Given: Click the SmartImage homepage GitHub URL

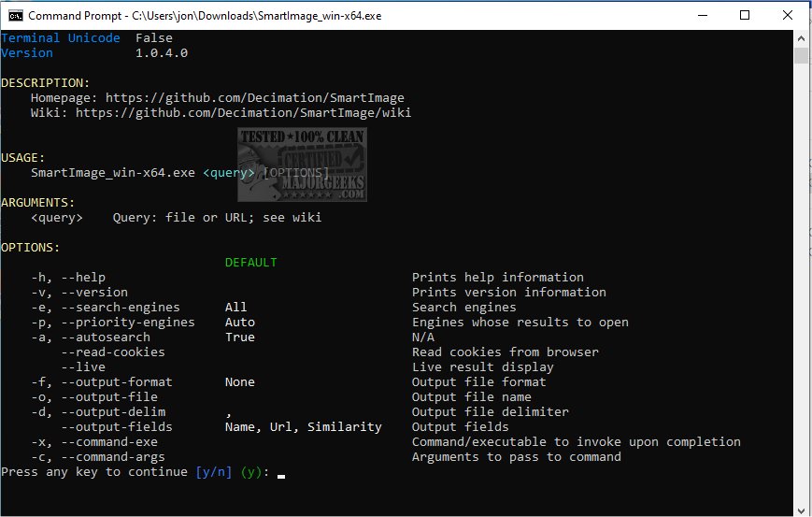Looking at the screenshot, I should (x=254, y=98).
